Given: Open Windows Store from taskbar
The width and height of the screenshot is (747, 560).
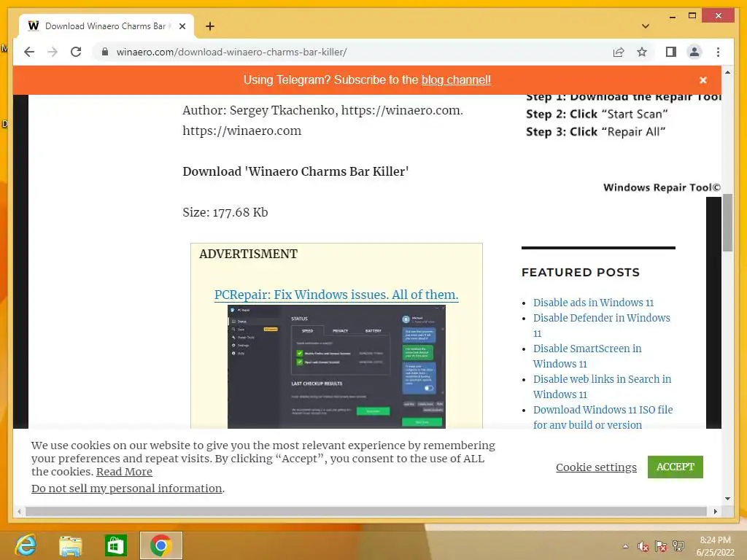Looking at the screenshot, I should point(115,545).
